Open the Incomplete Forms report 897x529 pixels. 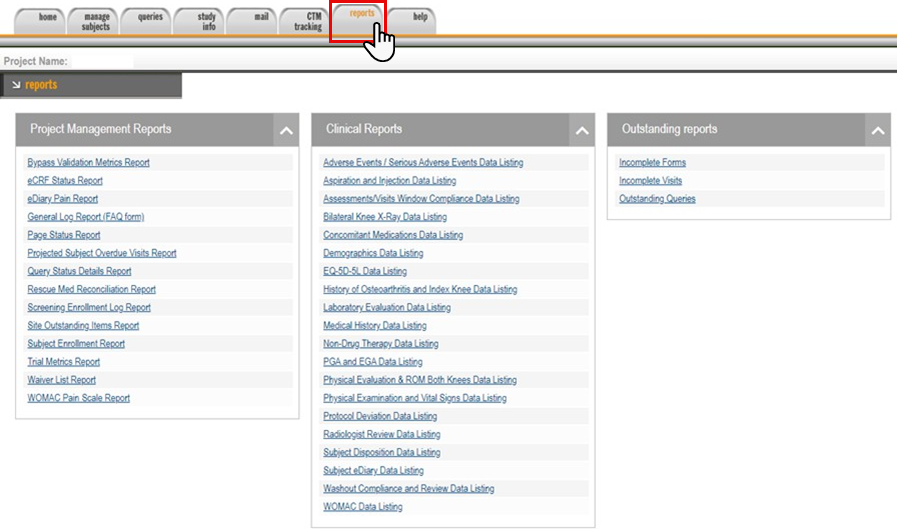[652, 162]
